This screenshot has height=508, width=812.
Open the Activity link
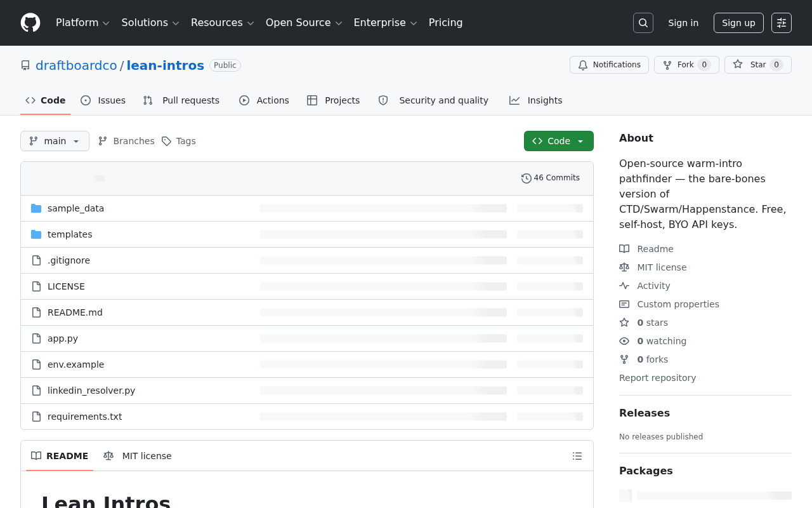tap(645, 286)
